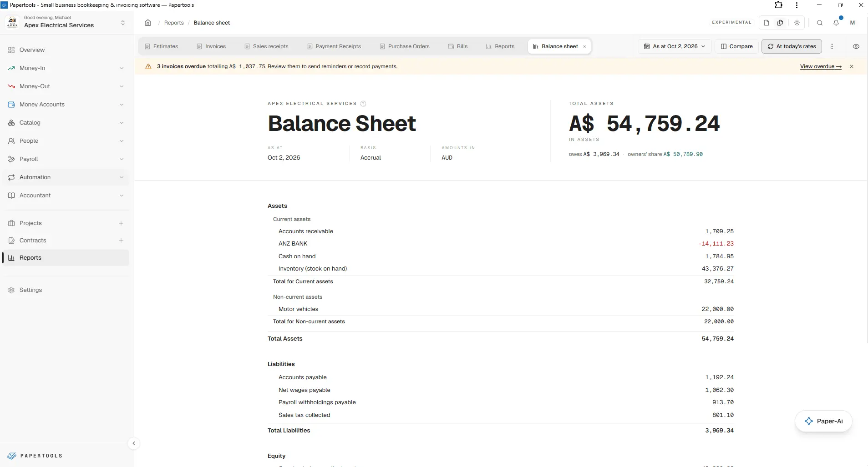The height and width of the screenshot is (467, 868).
Task: Open the search icon in top bar
Action: tap(820, 23)
